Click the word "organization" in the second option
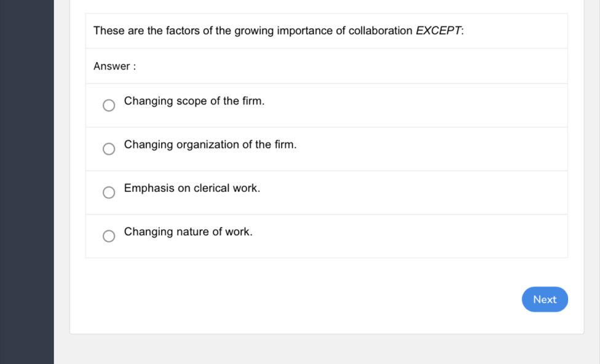 click(208, 144)
